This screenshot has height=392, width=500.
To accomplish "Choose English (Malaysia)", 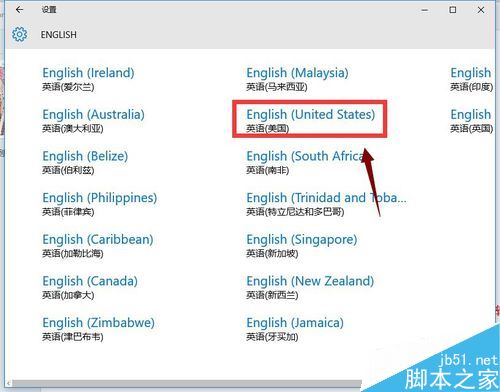I will tap(297, 79).
